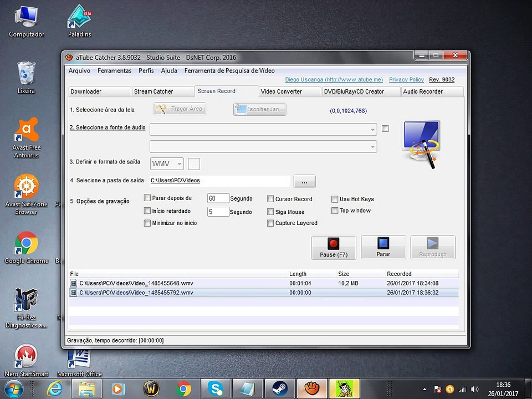This screenshot has width=532, height=399.
Task: Show hidden tray icons arrow
Action: [424, 390]
